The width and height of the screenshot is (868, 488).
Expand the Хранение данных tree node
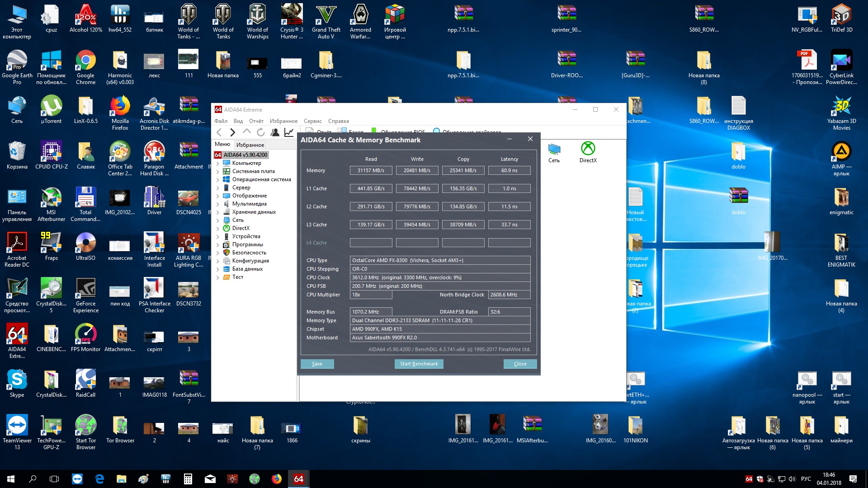(218, 212)
